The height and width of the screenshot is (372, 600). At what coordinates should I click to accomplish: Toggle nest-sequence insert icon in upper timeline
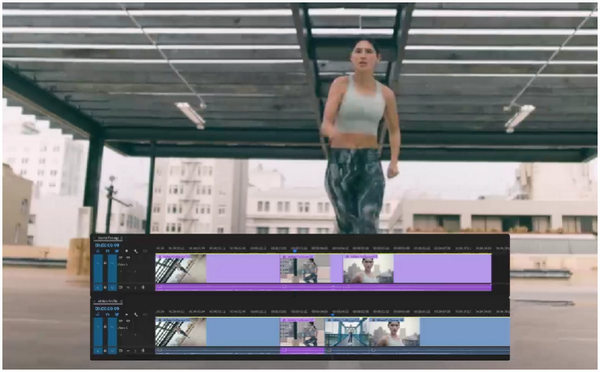[x=98, y=251]
